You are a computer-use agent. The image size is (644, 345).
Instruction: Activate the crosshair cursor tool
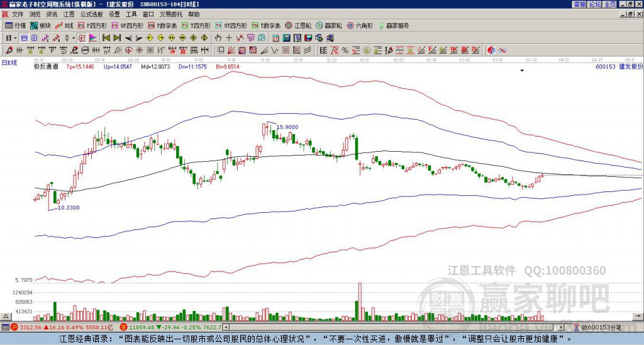(229, 38)
